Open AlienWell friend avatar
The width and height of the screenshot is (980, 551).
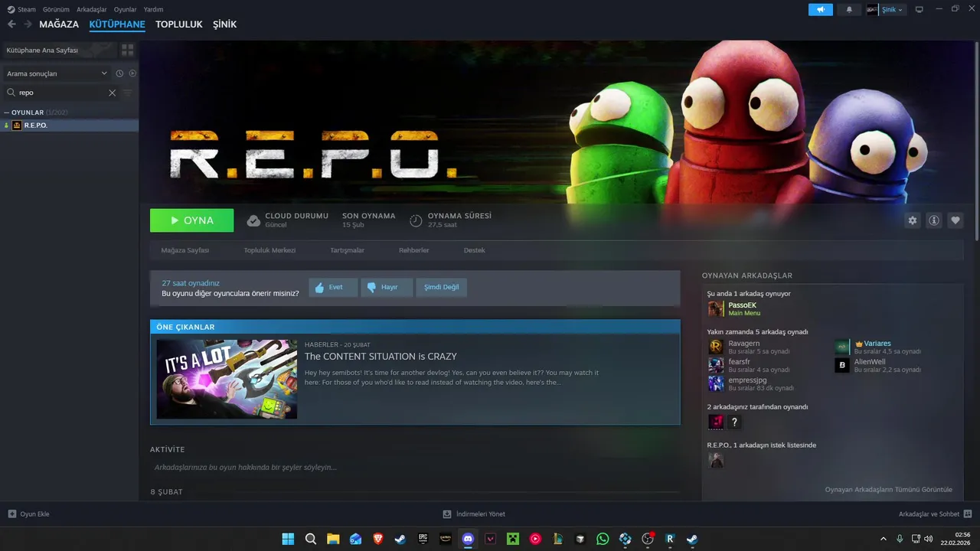tap(842, 365)
